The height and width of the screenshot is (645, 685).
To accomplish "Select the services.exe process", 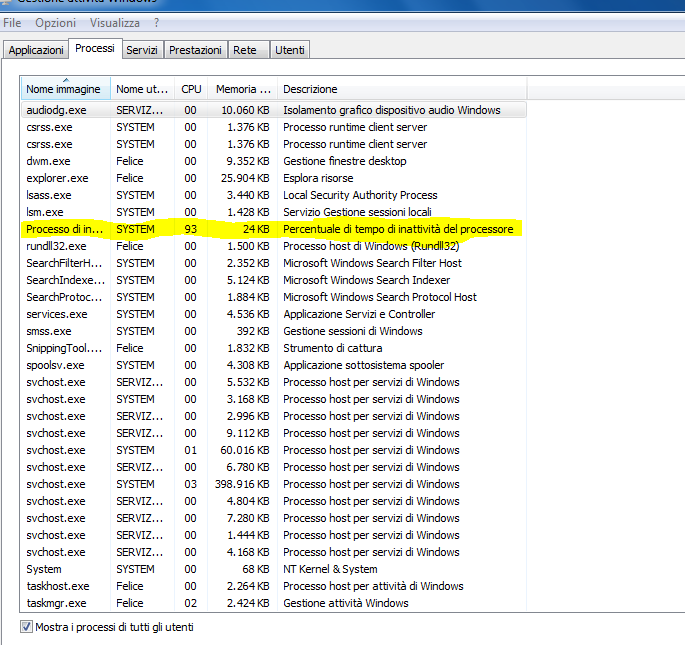I will click(273, 314).
